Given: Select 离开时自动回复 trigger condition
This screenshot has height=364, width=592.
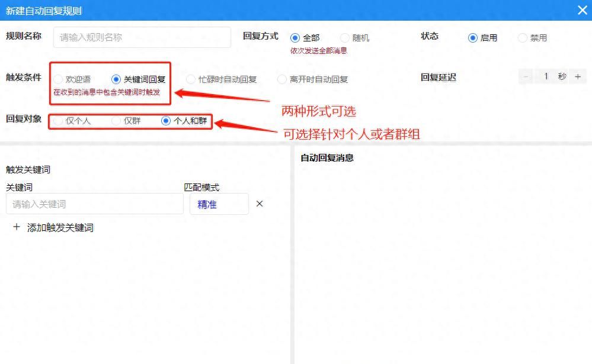Looking at the screenshot, I should point(283,79).
